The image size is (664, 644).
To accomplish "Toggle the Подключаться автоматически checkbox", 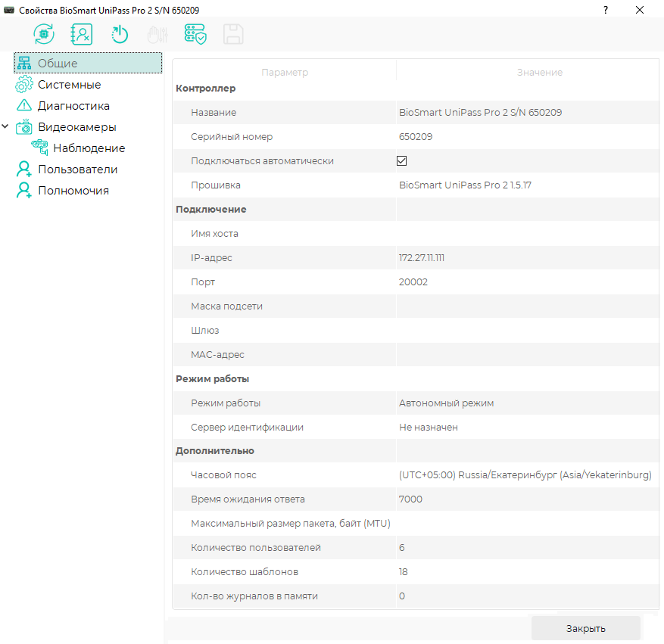I will pos(401,160).
